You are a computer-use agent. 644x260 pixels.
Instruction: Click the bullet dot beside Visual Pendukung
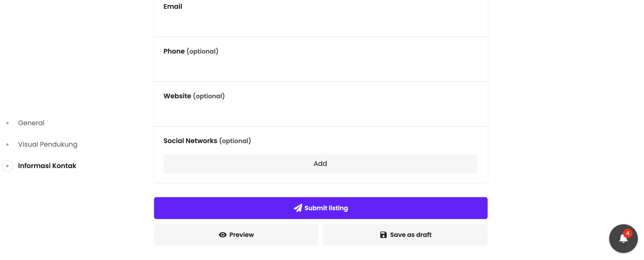[8, 144]
